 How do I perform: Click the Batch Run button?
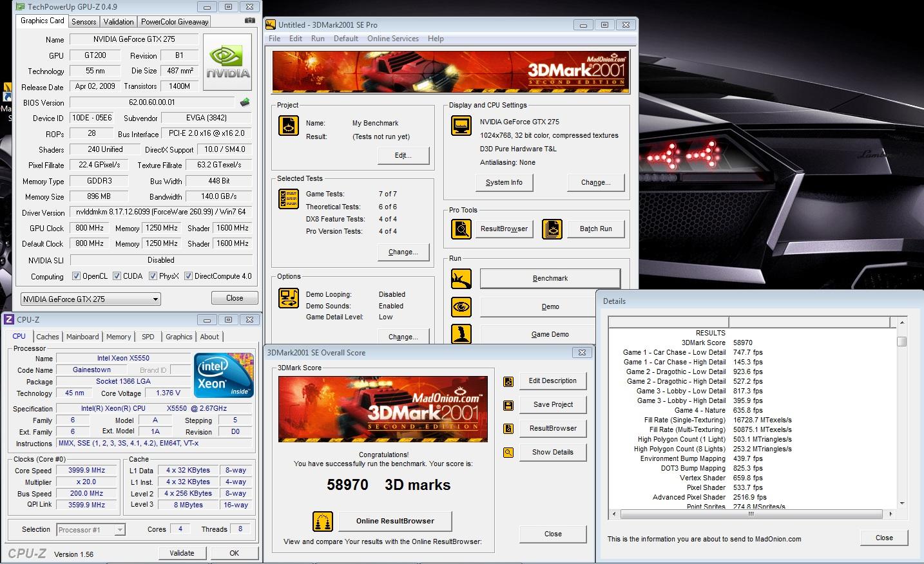click(596, 229)
